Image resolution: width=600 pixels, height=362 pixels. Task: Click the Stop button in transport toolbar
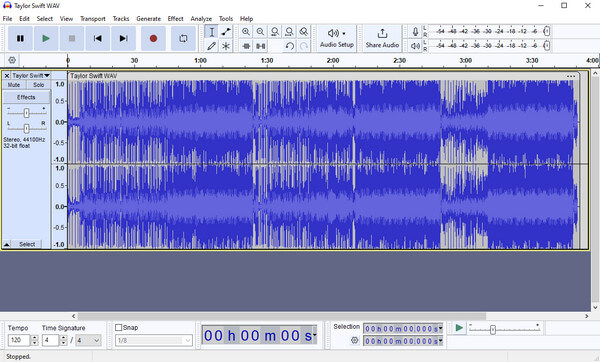tap(72, 38)
